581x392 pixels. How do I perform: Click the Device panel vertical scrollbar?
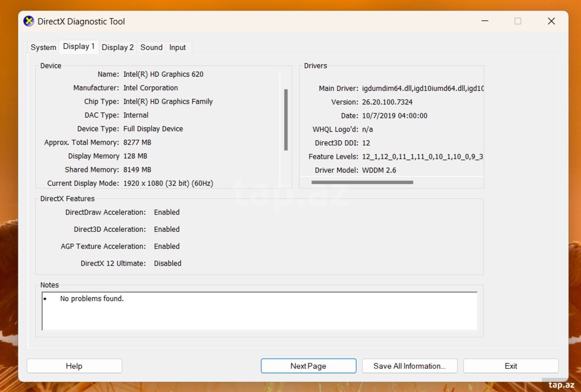click(286, 119)
